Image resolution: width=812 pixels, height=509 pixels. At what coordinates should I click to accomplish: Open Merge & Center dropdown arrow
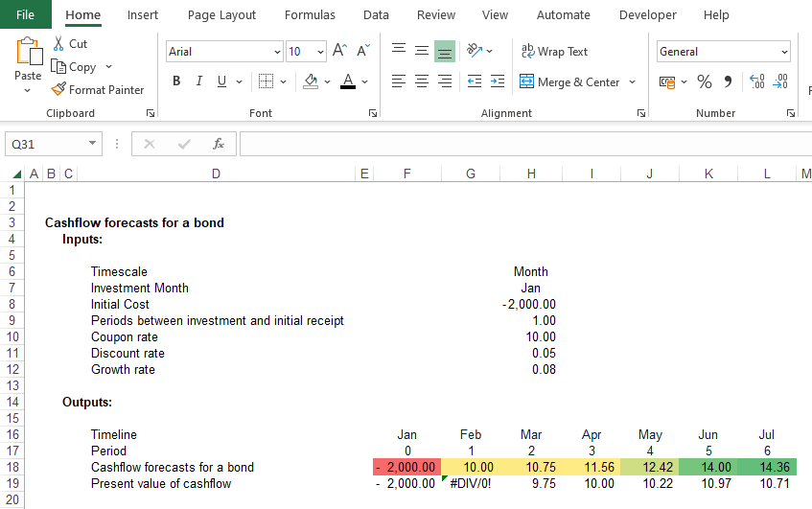pos(633,82)
